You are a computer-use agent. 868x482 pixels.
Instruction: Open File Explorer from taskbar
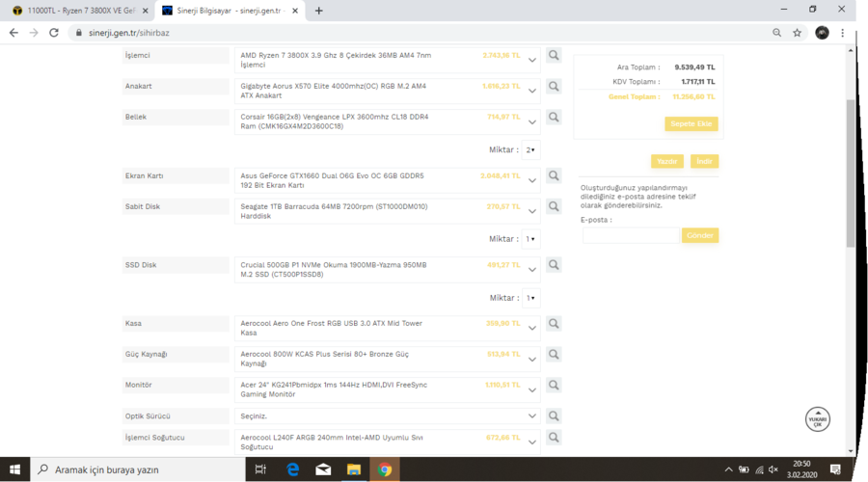(354, 469)
